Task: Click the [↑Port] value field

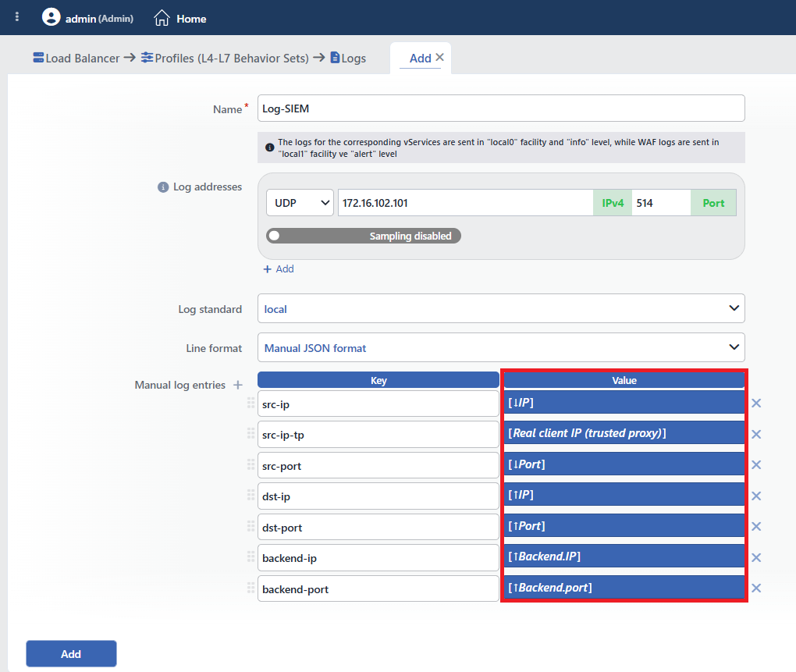Action: pyautogui.click(x=624, y=525)
